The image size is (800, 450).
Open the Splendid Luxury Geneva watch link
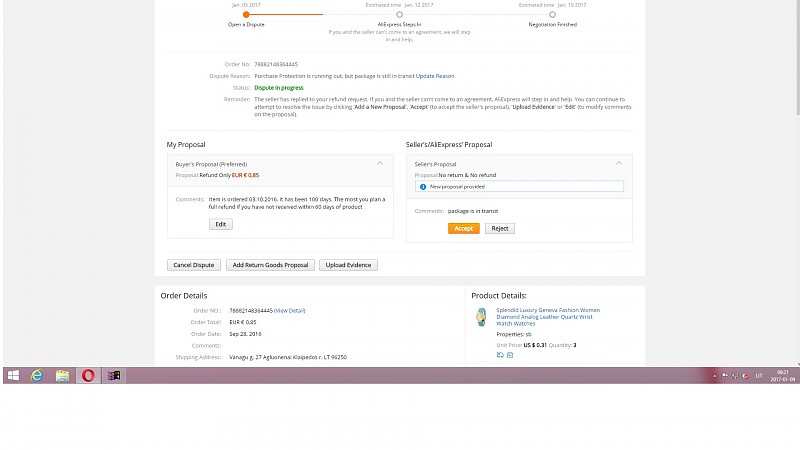click(548, 317)
